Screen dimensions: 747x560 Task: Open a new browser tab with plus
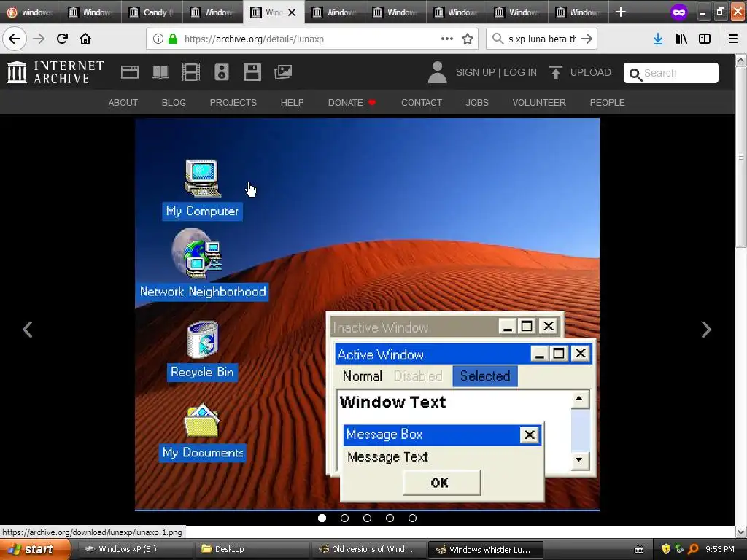pyautogui.click(x=620, y=12)
